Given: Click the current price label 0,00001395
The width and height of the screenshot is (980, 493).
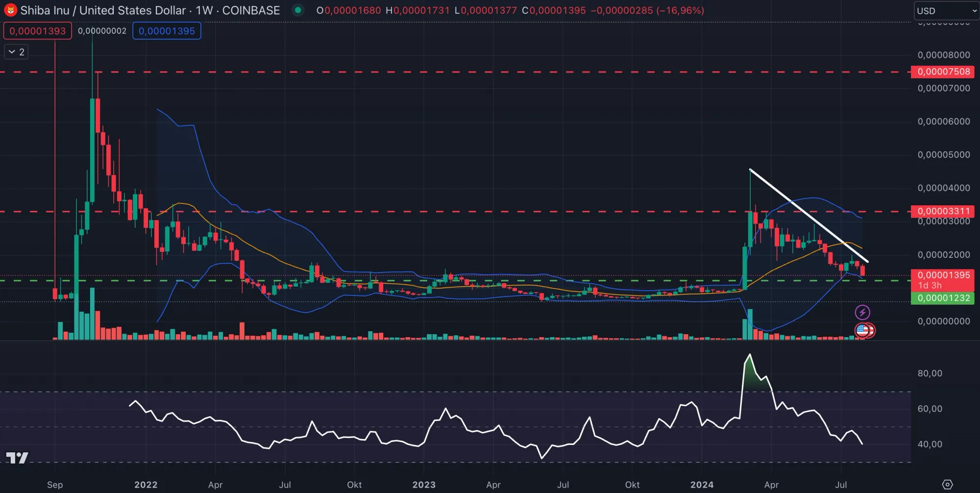Looking at the screenshot, I should (943, 275).
